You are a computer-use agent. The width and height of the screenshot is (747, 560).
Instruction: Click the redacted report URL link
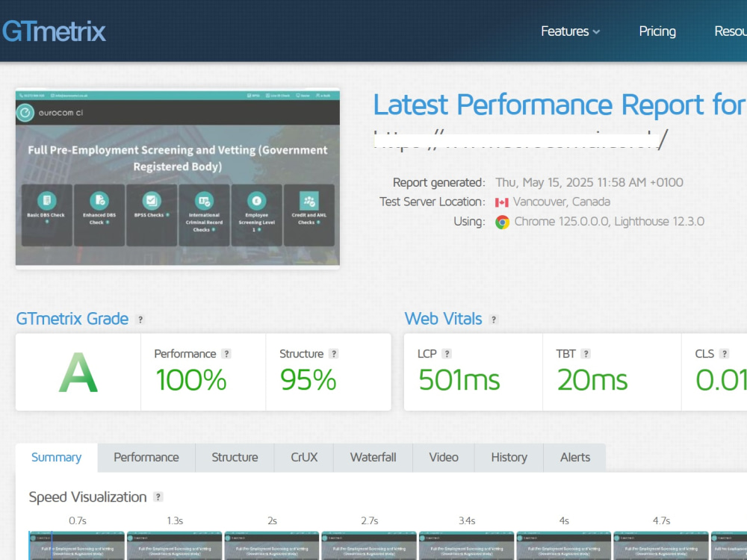click(521, 140)
